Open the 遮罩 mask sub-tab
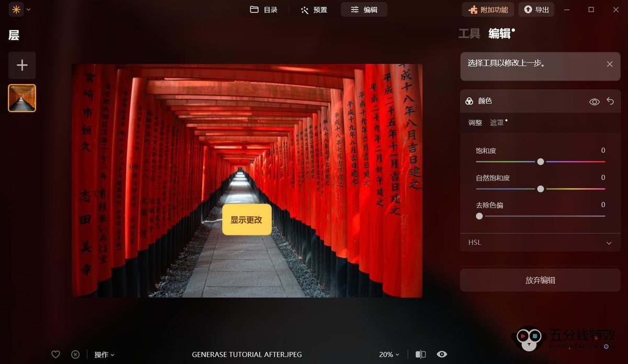 coord(497,123)
